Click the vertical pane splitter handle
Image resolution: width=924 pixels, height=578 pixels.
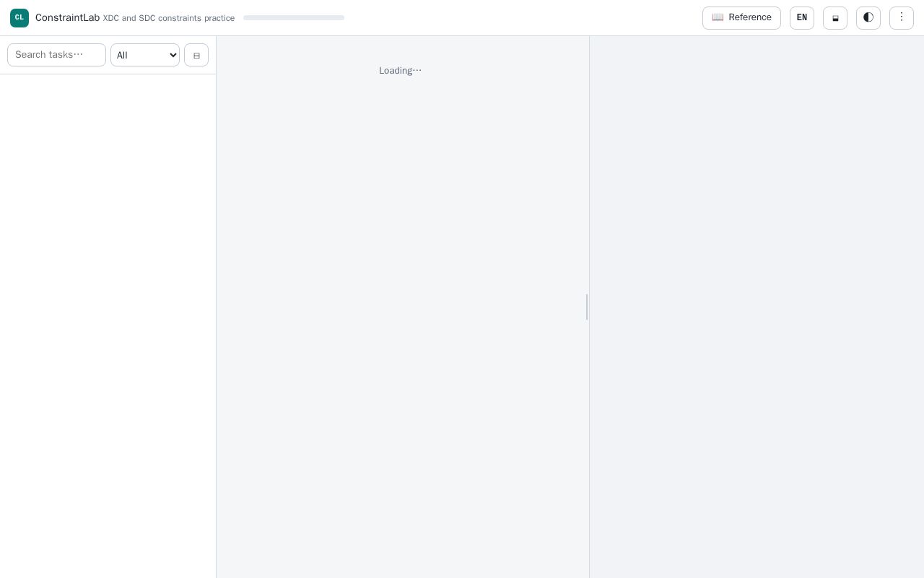coord(587,307)
